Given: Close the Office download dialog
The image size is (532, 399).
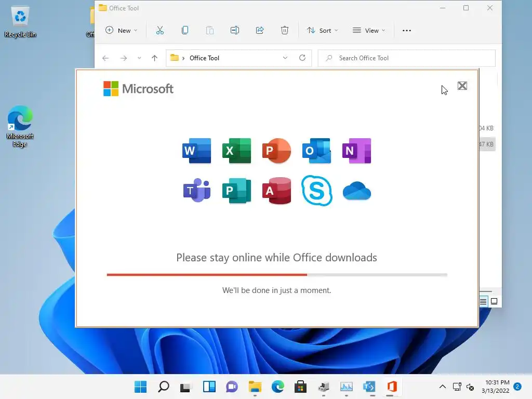Looking at the screenshot, I should pos(462,86).
